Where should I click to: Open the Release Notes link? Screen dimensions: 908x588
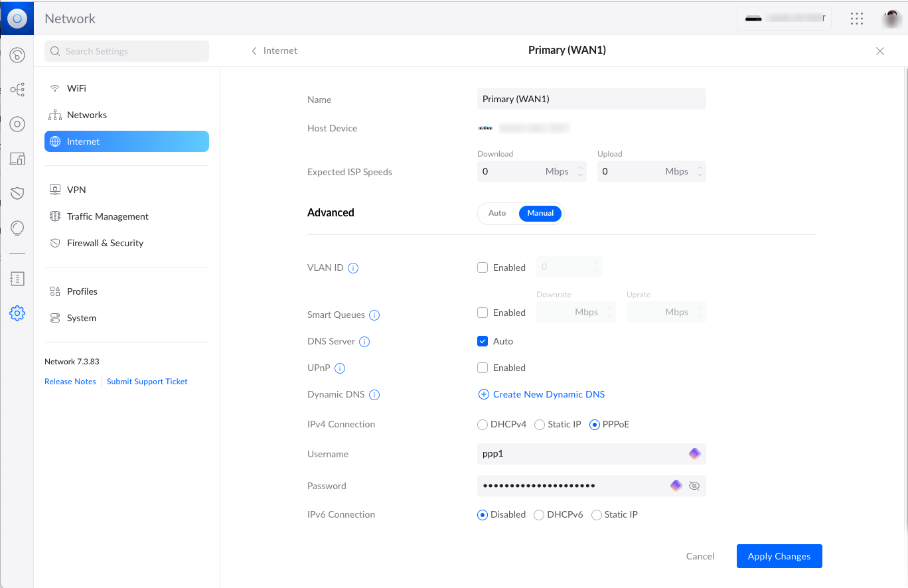pos(70,382)
